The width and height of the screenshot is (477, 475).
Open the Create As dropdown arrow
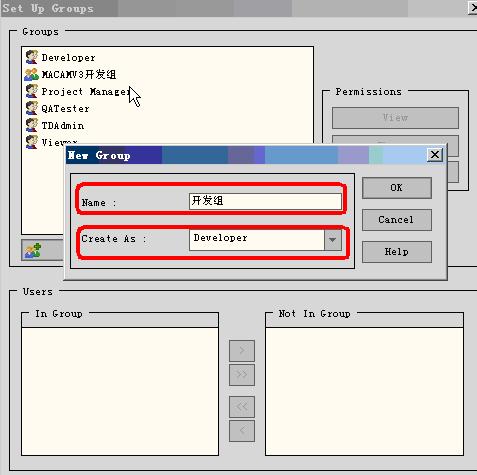pos(333,240)
